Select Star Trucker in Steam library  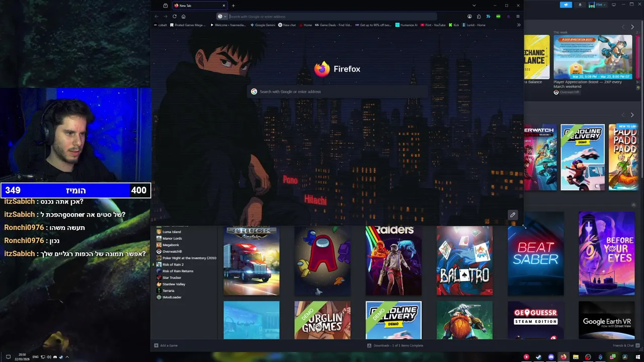coord(169,278)
